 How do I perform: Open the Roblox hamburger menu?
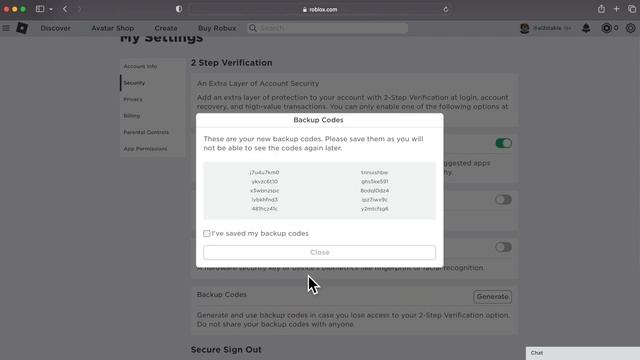point(6,28)
